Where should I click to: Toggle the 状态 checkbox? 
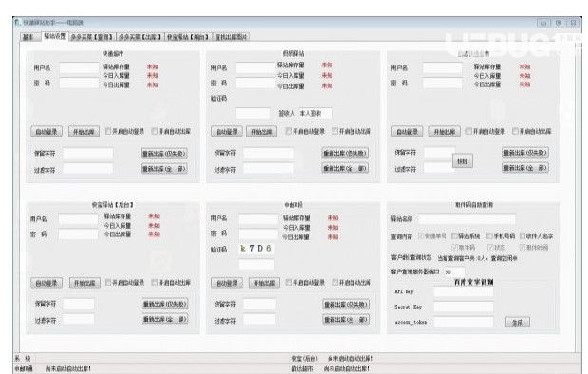click(496, 248)
